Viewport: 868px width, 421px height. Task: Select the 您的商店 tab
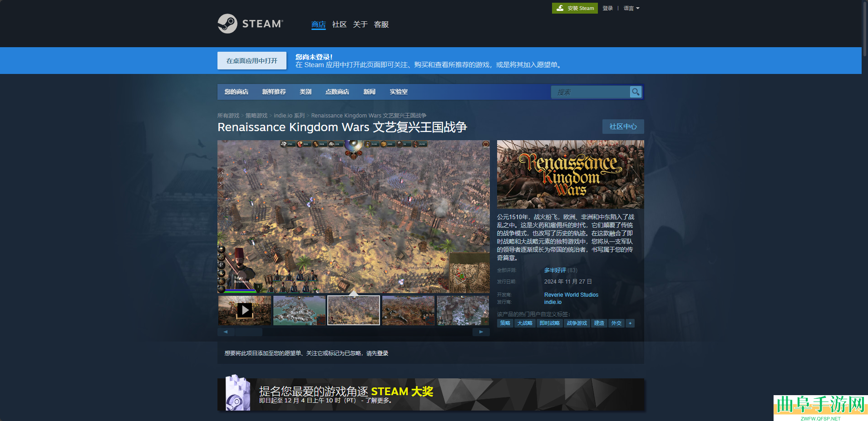coord(237,92)
